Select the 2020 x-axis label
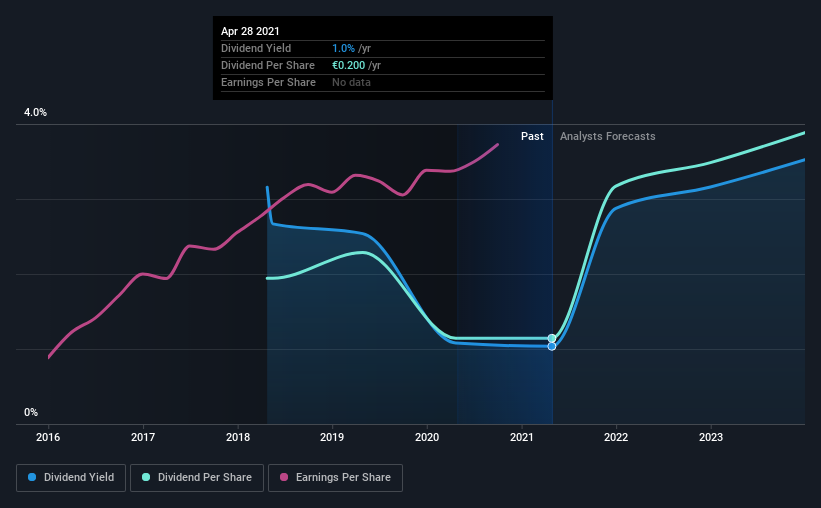 click(x=427, y=437)
